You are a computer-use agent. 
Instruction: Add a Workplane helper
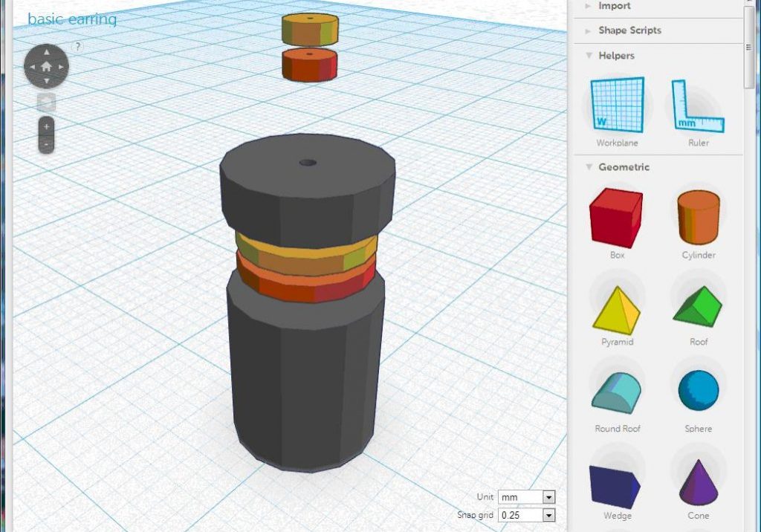619,106
